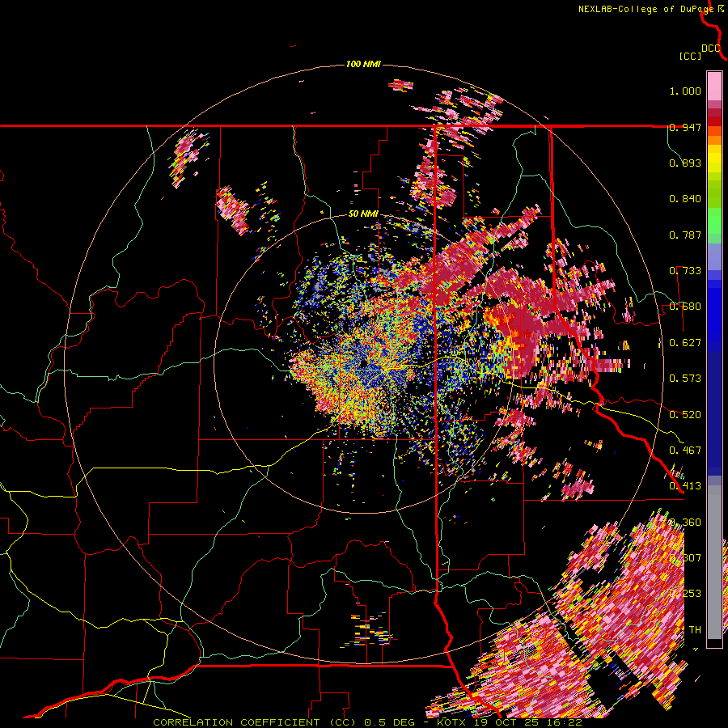Click the TH threshold label on scale
The height and width of the screenshot is (728, 728).
coord(695,629)
